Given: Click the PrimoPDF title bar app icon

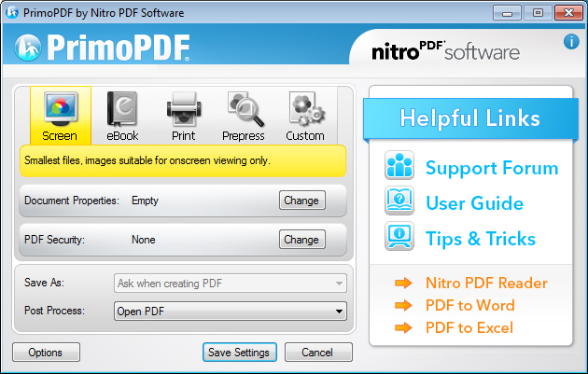Looking at the screenshot, I should click(12, 12).
